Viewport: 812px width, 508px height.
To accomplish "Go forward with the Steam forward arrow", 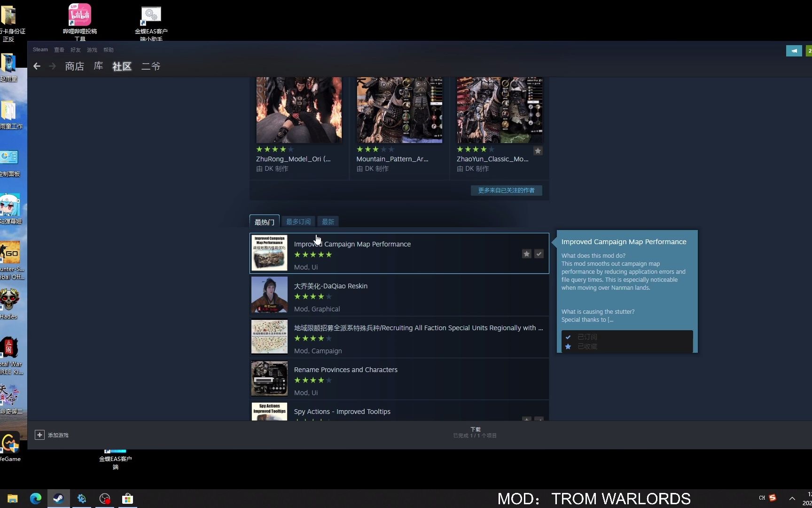I will 53,66.
